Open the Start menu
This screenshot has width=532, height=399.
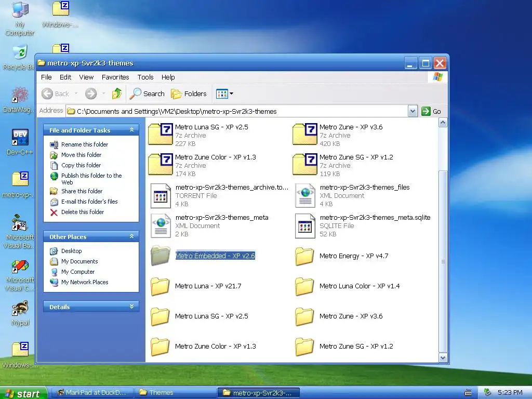[x=23, y=393]
